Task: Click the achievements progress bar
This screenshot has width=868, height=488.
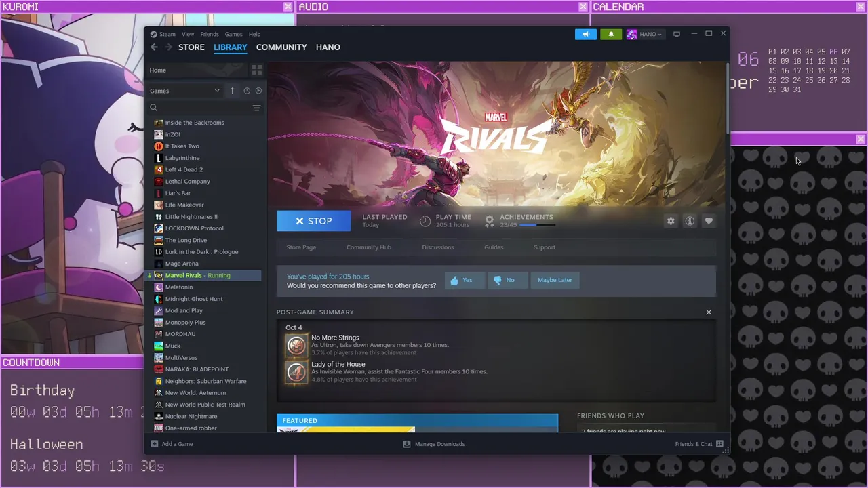Action: point(537,225)
